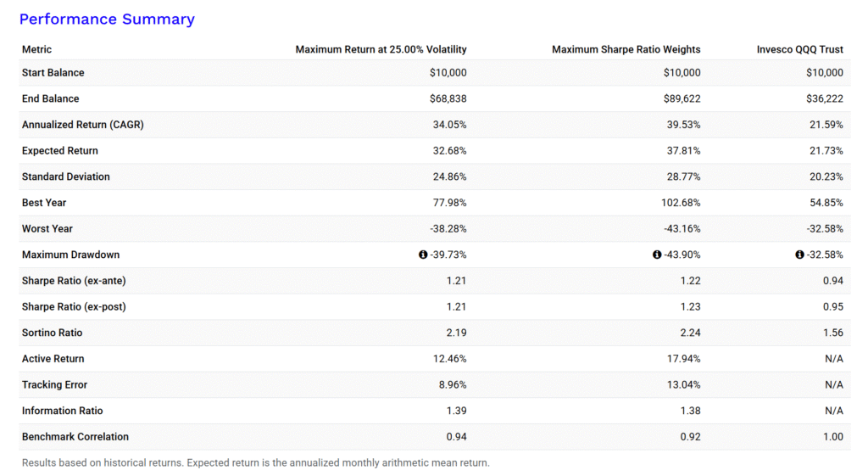Click Maximum Return at 25.00% Volatility header
Image resolution: width=868 pixels, height=476 pixels.
(381, 49)
